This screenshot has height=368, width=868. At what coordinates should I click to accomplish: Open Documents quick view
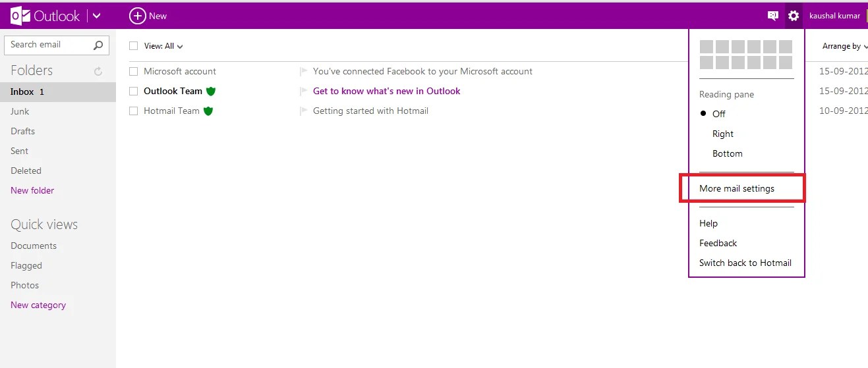34,246
